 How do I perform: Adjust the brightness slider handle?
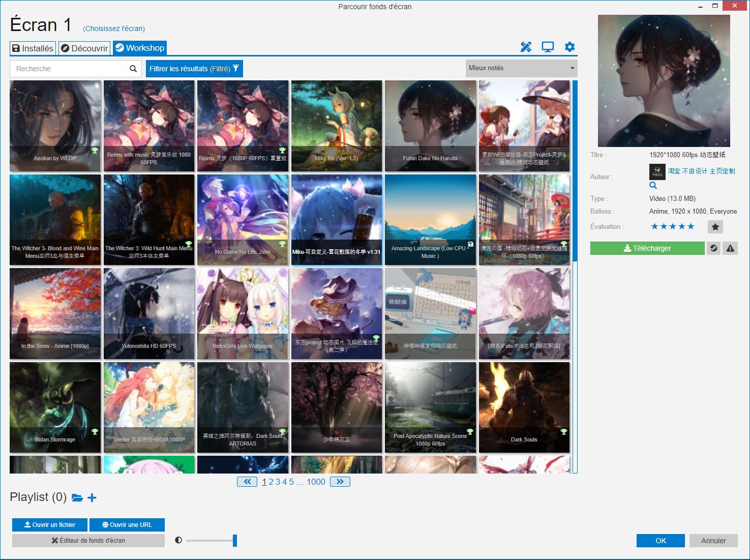(x=235, y=540)
